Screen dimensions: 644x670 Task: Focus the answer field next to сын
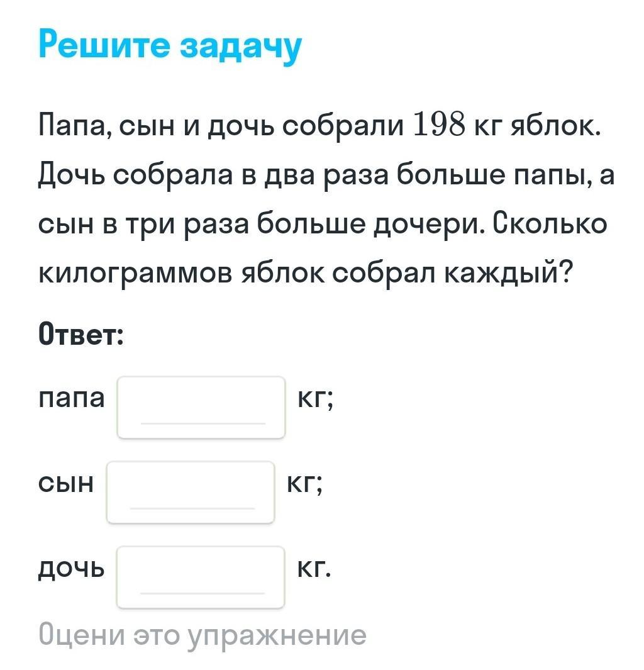[x=191, y=492]
